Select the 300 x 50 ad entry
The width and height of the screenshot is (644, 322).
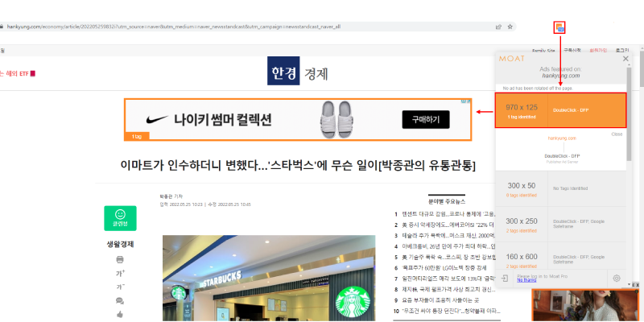[x=560, y=189]
